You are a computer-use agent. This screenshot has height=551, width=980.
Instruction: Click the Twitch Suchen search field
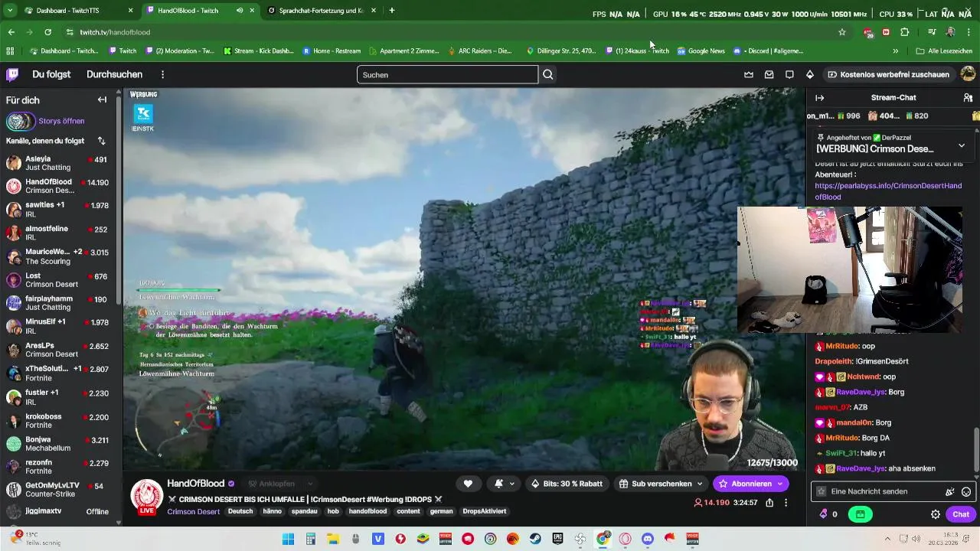[447, 74]
